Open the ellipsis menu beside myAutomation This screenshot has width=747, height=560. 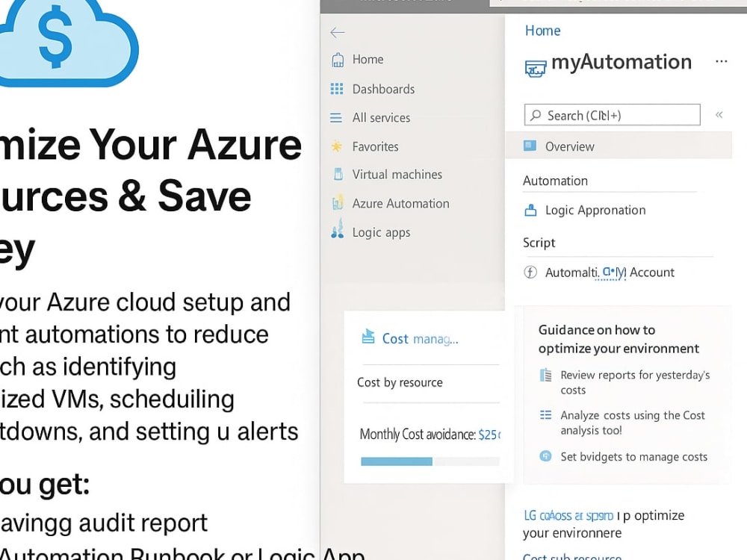722,61
